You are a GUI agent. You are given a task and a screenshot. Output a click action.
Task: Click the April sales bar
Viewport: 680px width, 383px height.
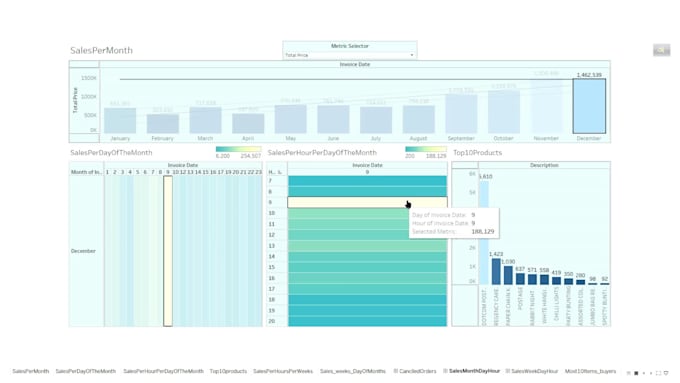248,123
